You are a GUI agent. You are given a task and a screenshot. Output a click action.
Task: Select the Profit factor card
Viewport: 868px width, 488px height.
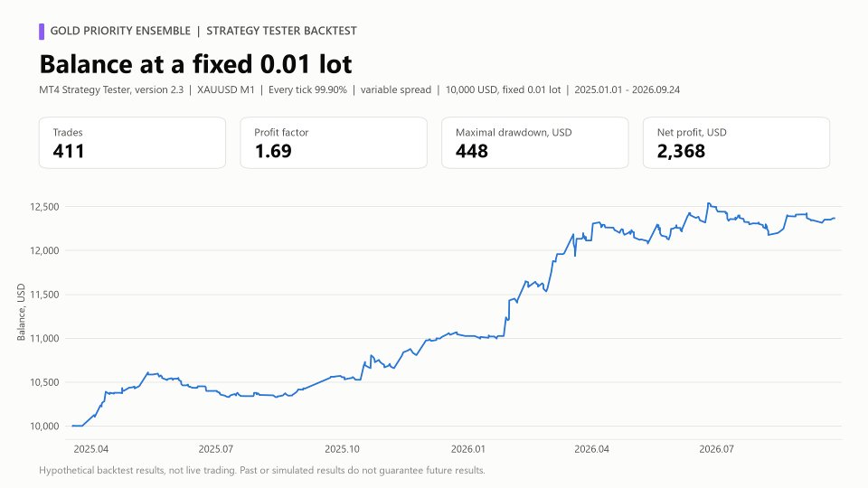tap(334, 143)
